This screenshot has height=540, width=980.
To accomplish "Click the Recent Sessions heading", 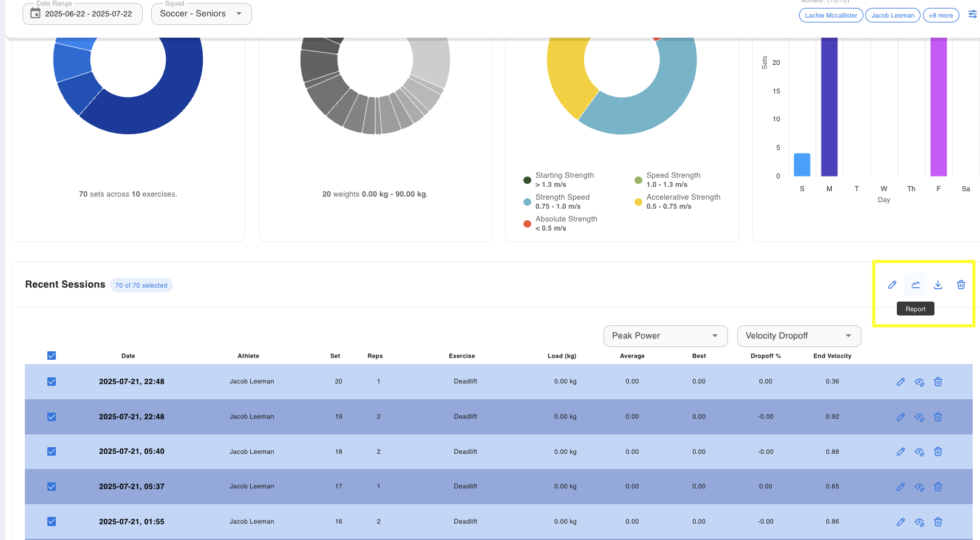I will point(65,285).
